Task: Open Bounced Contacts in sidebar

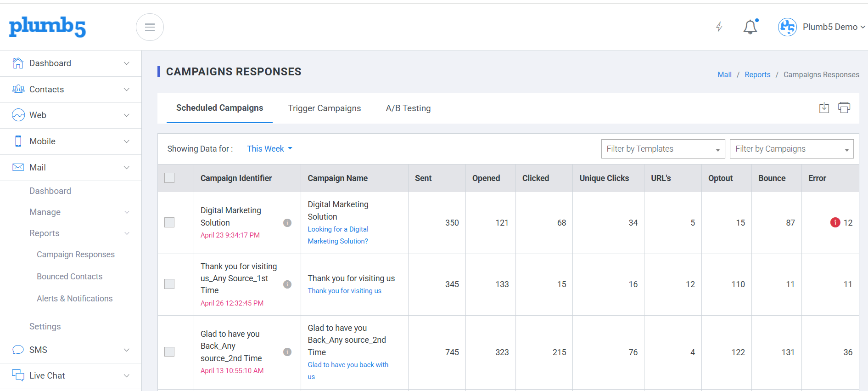Action: 70,277
